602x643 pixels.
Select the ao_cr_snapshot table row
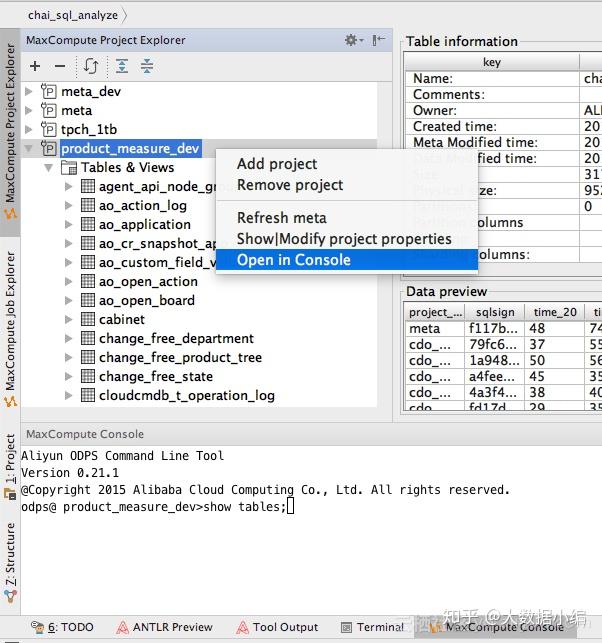[157, 244]
